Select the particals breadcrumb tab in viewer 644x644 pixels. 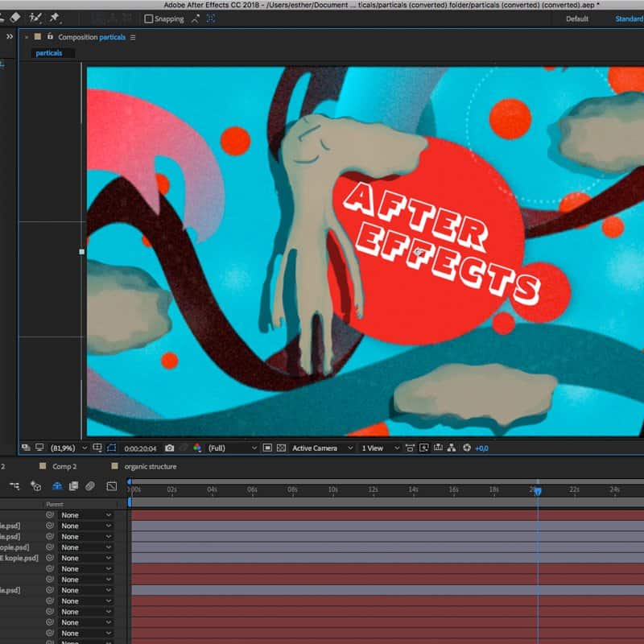point(49,53)
